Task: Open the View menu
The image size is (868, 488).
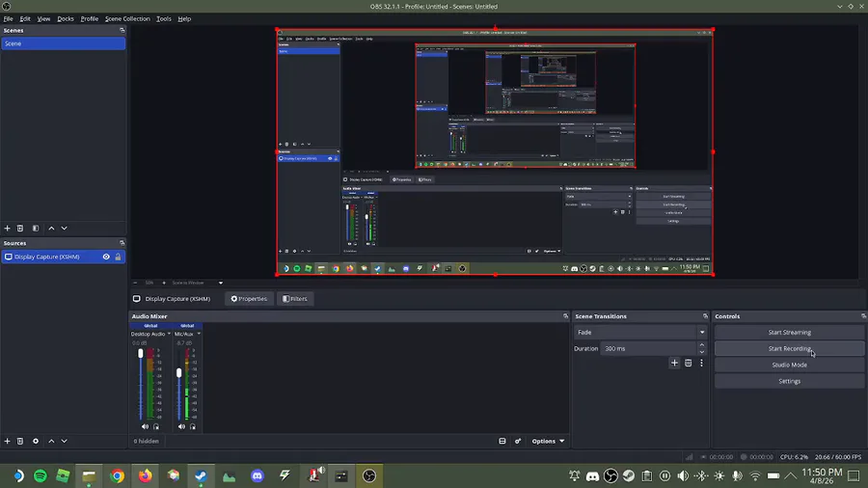Action: click(x=43, y=19)
